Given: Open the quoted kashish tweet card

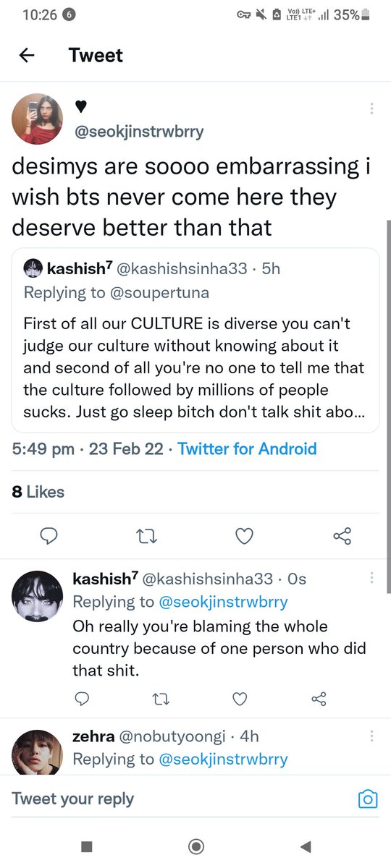Looking at the screenshot, I should [195, 340].
